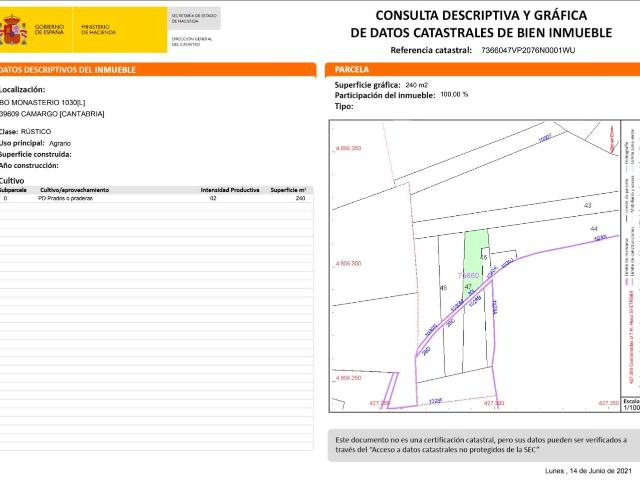Click map coordinate label '4.806.350' at top

tap(348, 148)
